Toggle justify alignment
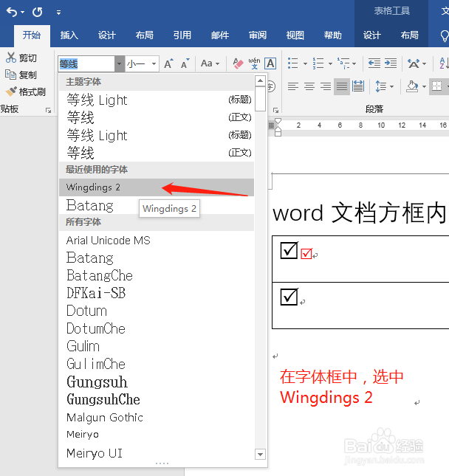This screenshot has height=476, width=449. (x=342, y=86)
